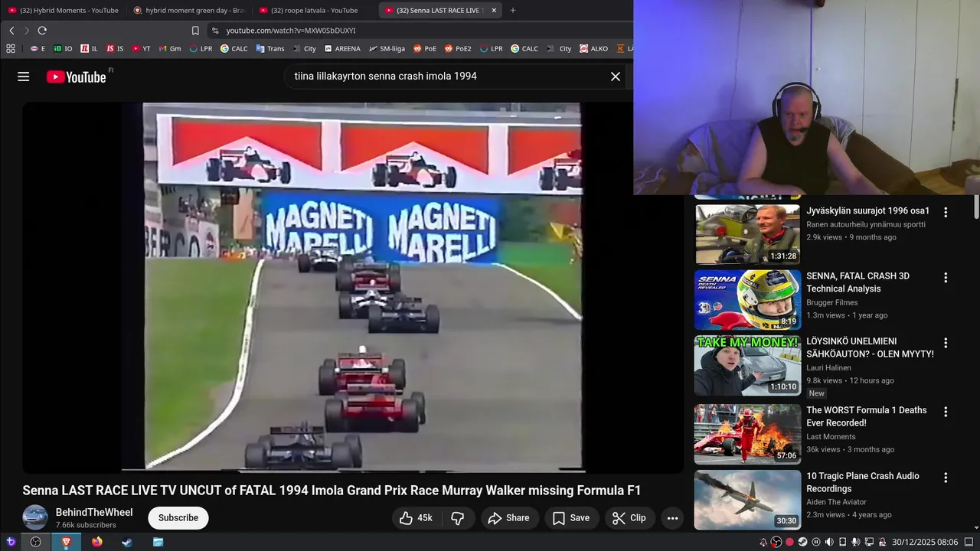
Task: Open Steam from the taskbar
Action: pyautogui.click(x=127, y=542)
